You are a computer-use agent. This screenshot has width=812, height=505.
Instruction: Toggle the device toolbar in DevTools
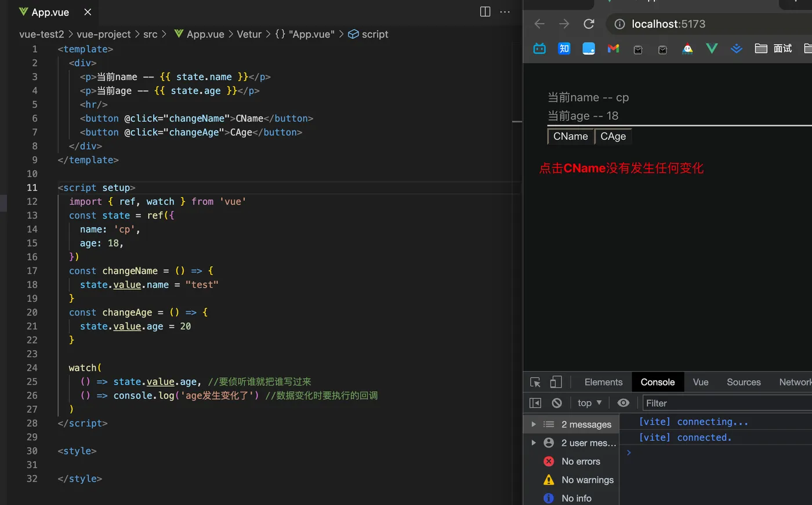coord(556,382)
